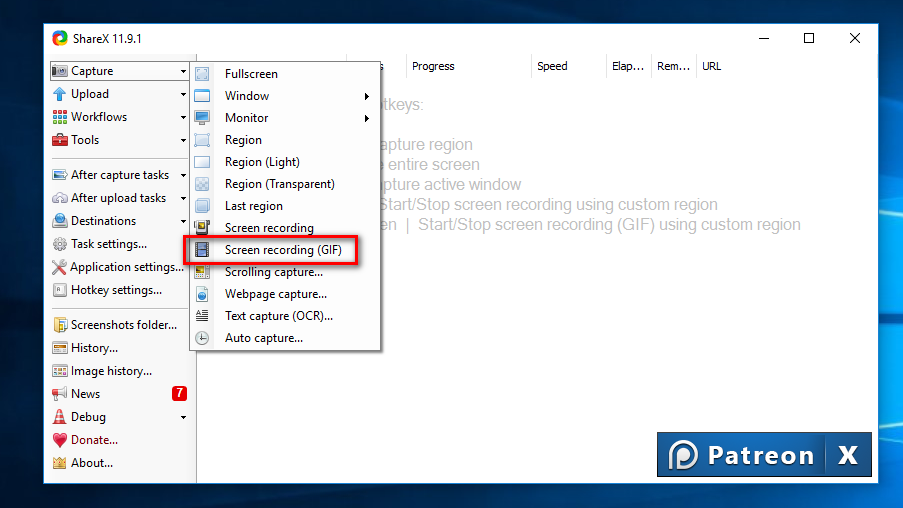Click the ShareX logo in title bar

coord(59,38)
